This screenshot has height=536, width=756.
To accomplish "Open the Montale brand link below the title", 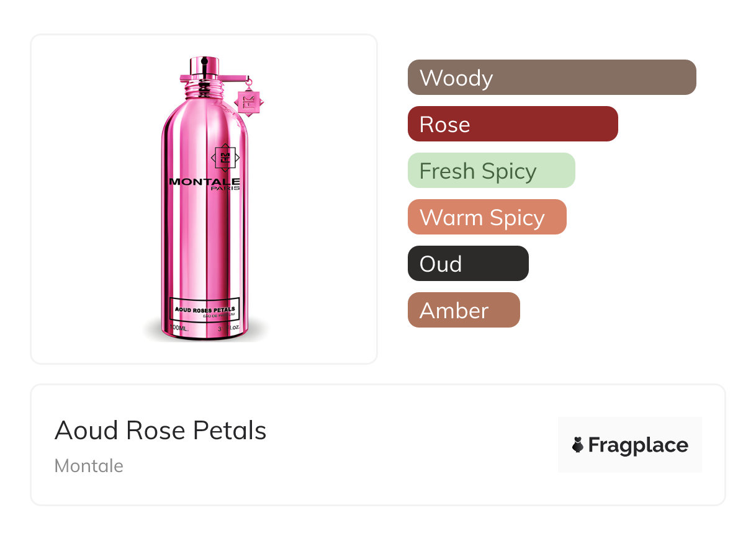I will point(89,466).
